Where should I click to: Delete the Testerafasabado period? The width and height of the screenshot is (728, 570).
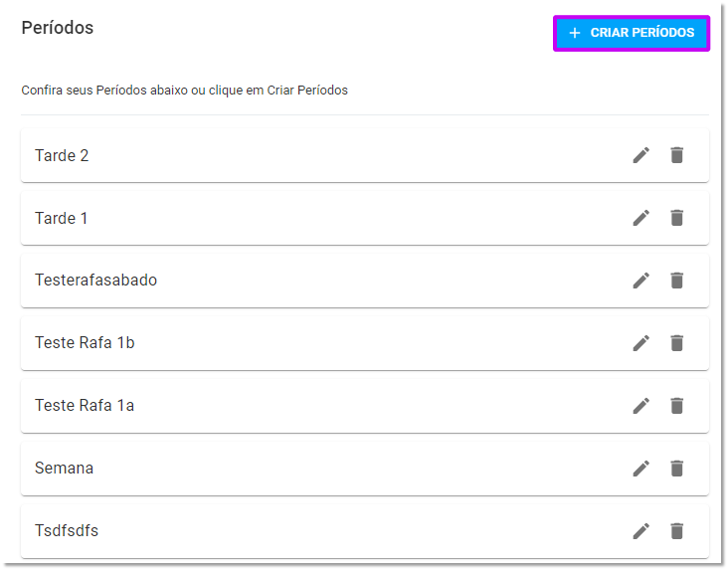click(x=677, y=281)
